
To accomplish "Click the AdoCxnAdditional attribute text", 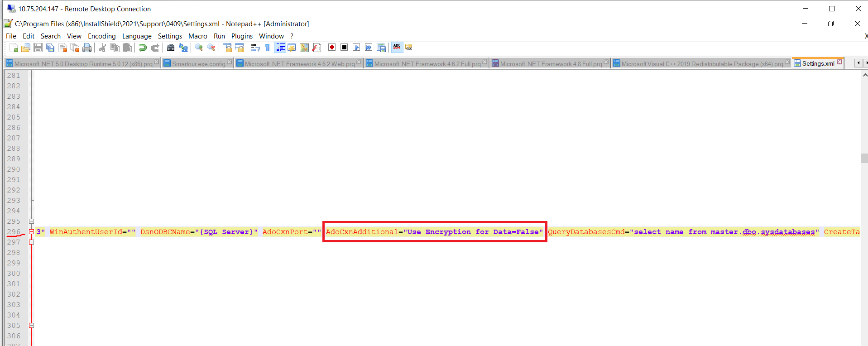I will [361, 232].
